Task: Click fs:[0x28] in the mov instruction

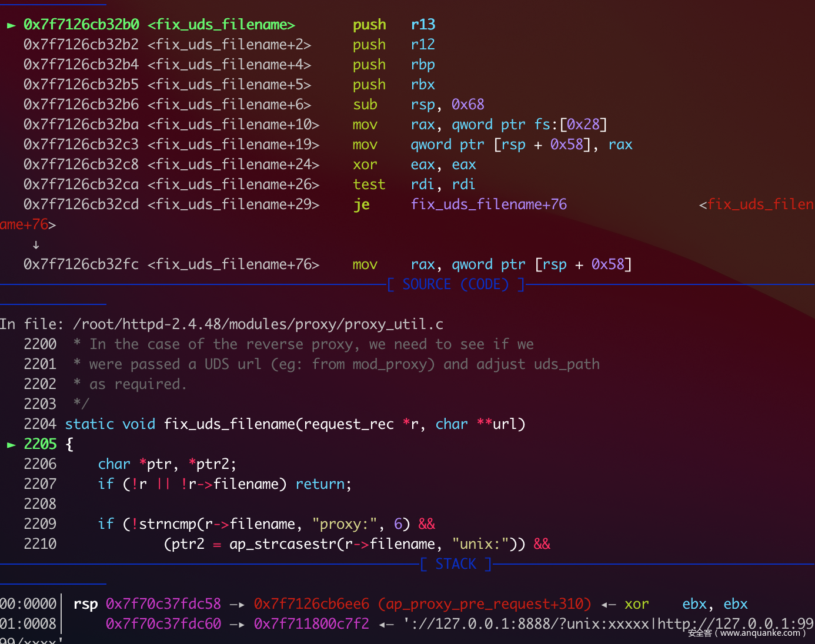Action: [x=570, y=125]
